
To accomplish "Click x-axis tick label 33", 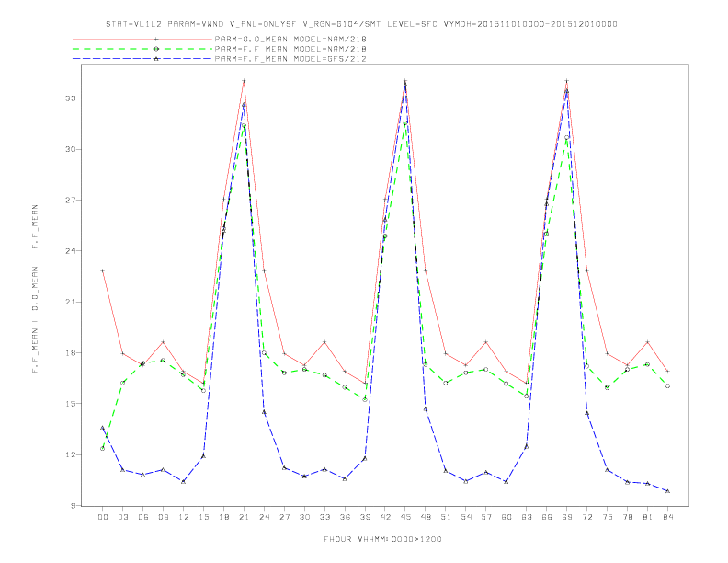I will click(x=324, y=517).
